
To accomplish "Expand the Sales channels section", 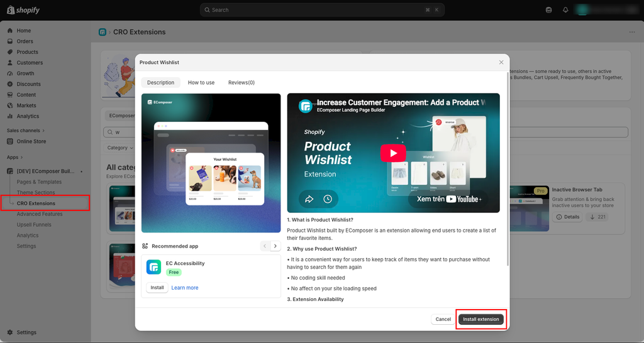I will (x=25, y=131).
